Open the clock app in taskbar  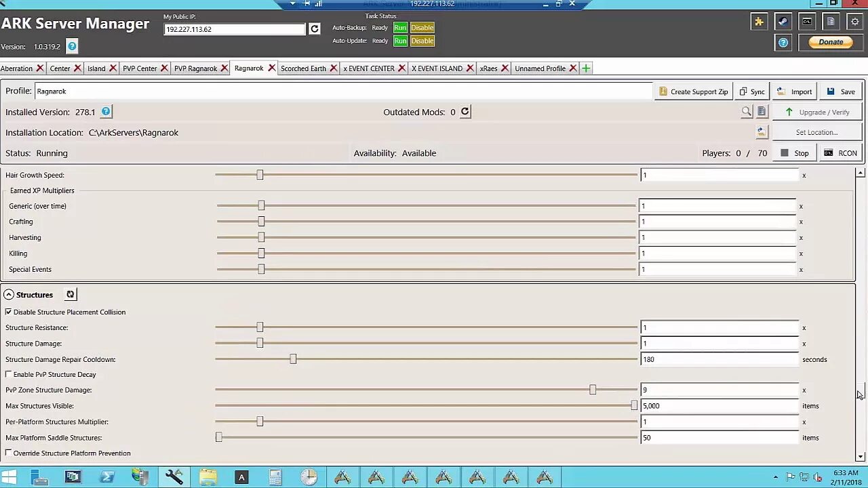[x=309, y=477]
